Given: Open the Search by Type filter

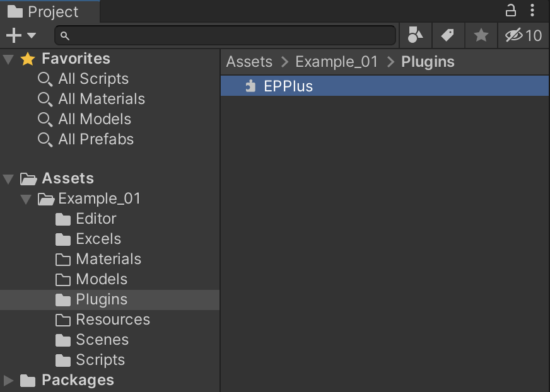Looking at the screenshot, I should [x=416, y=35].
